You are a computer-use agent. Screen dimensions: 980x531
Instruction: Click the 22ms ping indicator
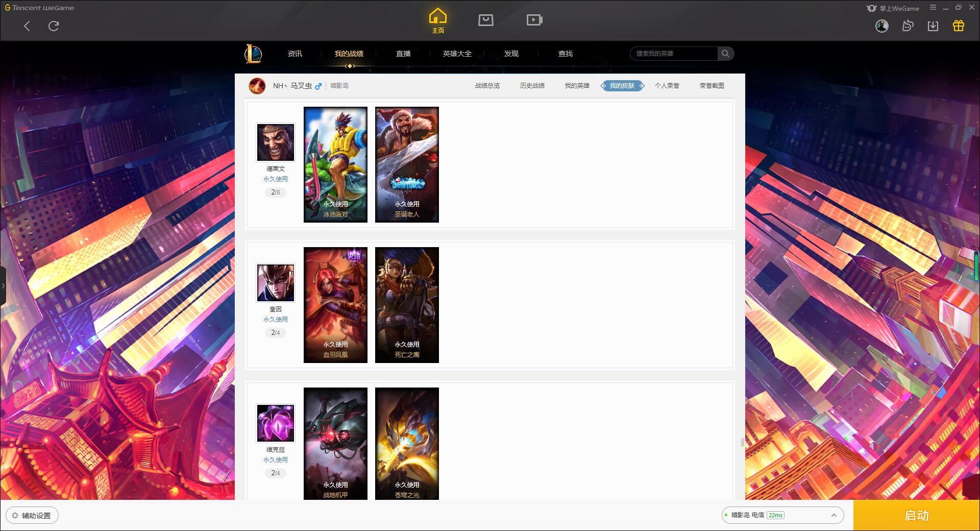click(x=775, y=515)
